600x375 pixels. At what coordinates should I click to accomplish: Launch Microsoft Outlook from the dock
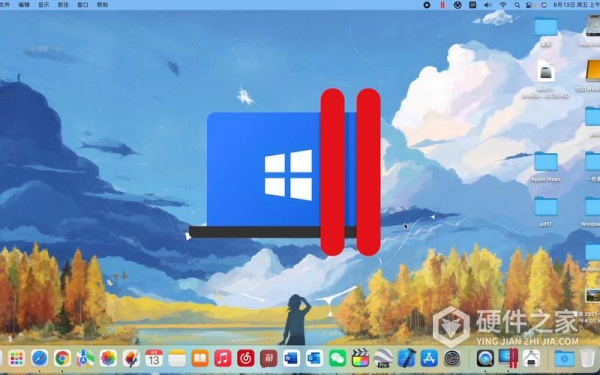pos(315,359)
